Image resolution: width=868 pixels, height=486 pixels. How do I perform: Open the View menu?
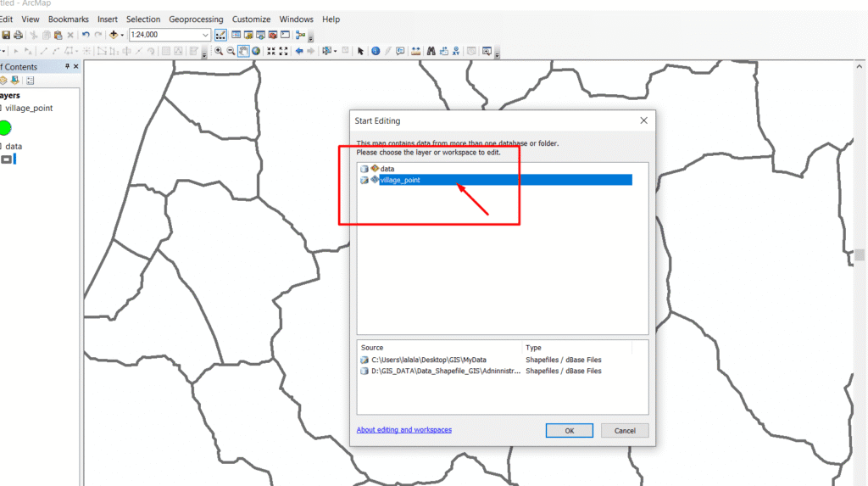click(30, 19)
